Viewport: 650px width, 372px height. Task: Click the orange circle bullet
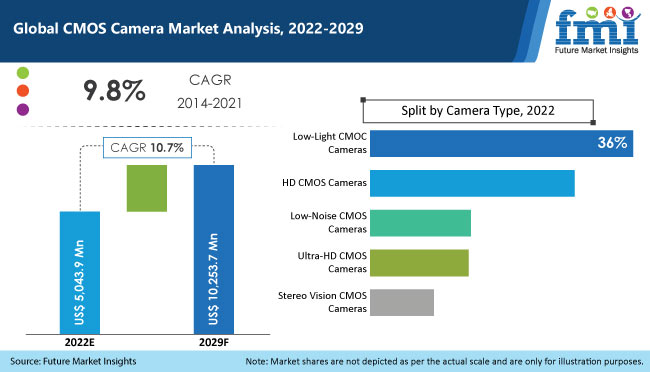click(23, 90)
